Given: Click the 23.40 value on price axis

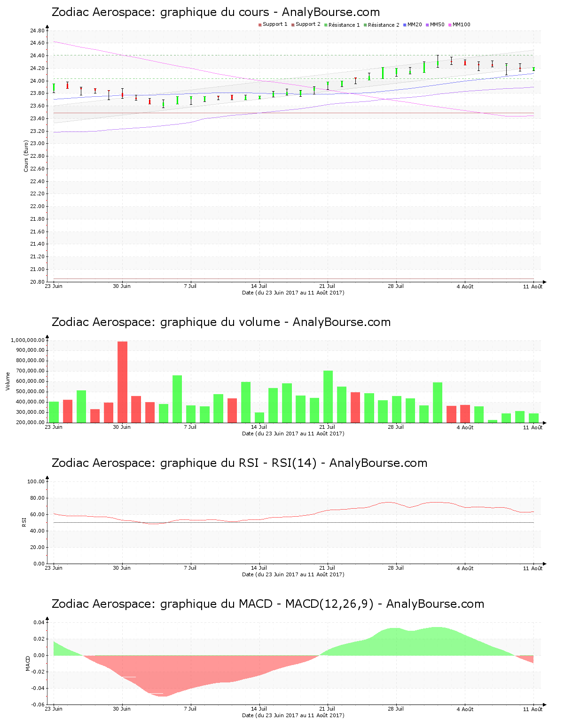Looking at the screenshot, I should (37, 119).
